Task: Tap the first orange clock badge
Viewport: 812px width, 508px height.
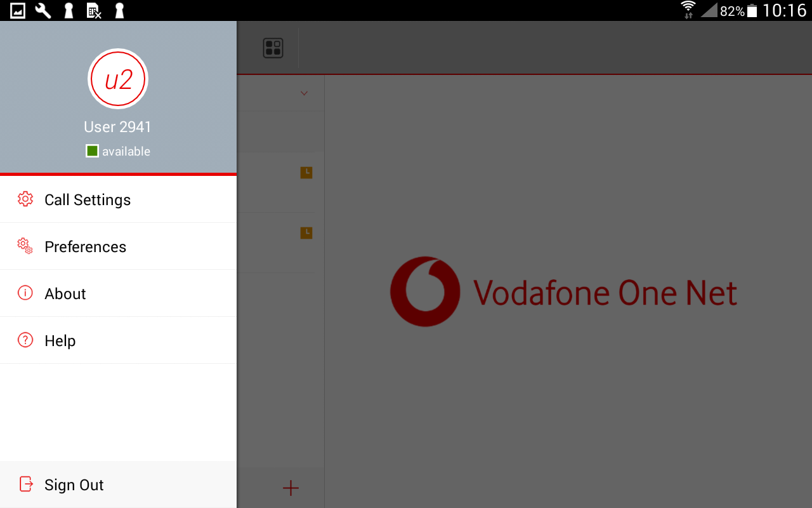Action: [306, 172]
